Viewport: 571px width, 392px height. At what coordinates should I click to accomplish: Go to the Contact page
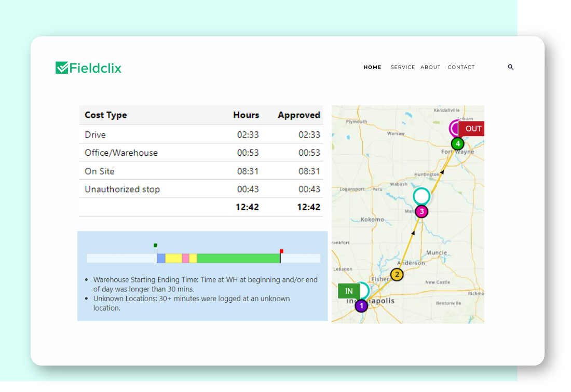coord(461,67)
